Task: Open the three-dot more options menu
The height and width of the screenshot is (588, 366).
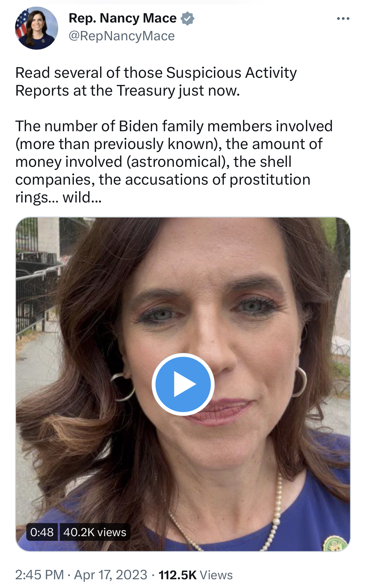Action: (x=343, y=19)
